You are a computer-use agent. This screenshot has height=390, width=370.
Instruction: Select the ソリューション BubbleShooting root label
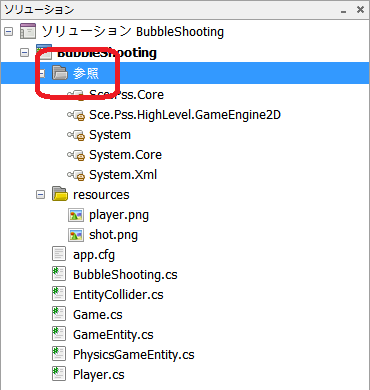tap(133, 32)
